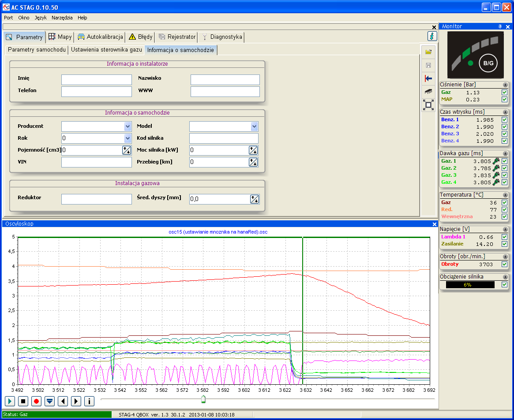Open the Błędy tab
The image size is (514, 420).
pyautogui.click(x=141, y=37)
